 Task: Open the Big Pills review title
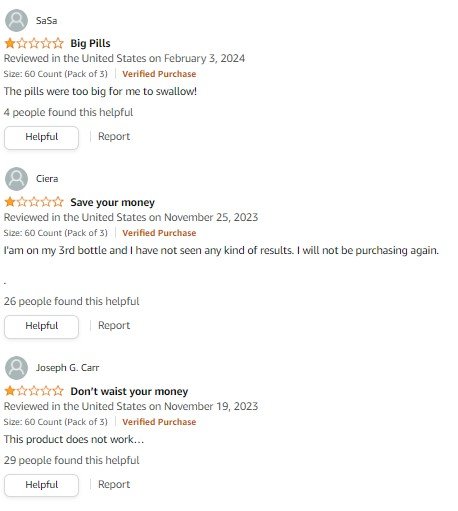[x=90, y=43]
